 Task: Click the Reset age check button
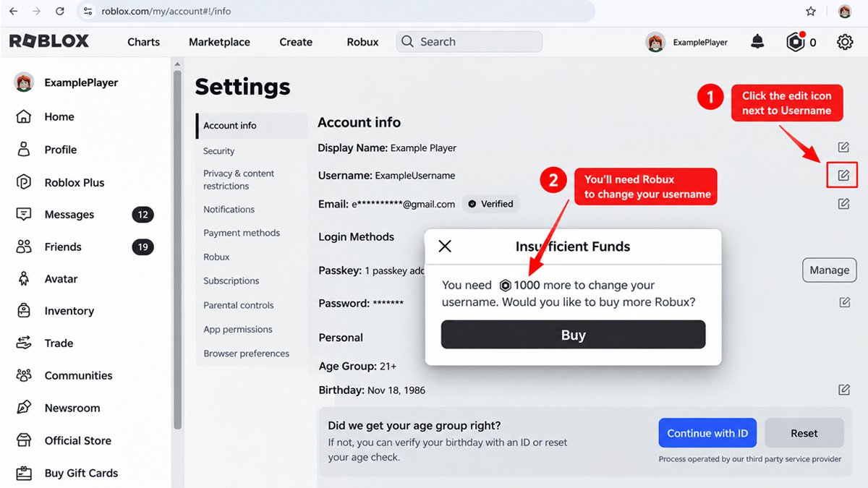click(x=804, y=433)
